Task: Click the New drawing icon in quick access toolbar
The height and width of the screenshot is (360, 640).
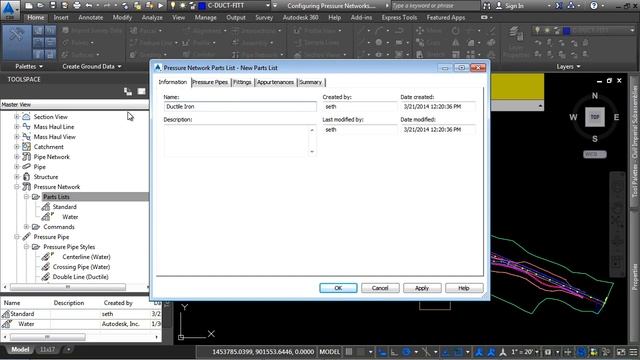Action: coord(29,6)
